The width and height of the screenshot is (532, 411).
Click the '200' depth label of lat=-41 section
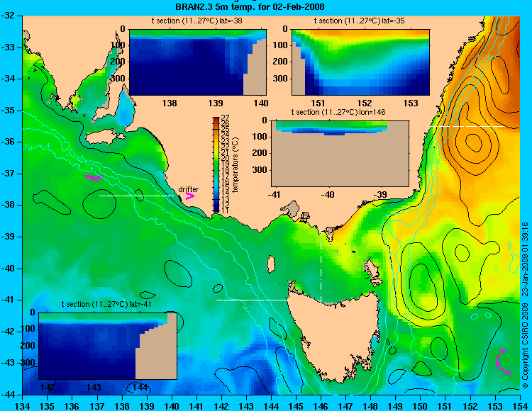point(28,346)
